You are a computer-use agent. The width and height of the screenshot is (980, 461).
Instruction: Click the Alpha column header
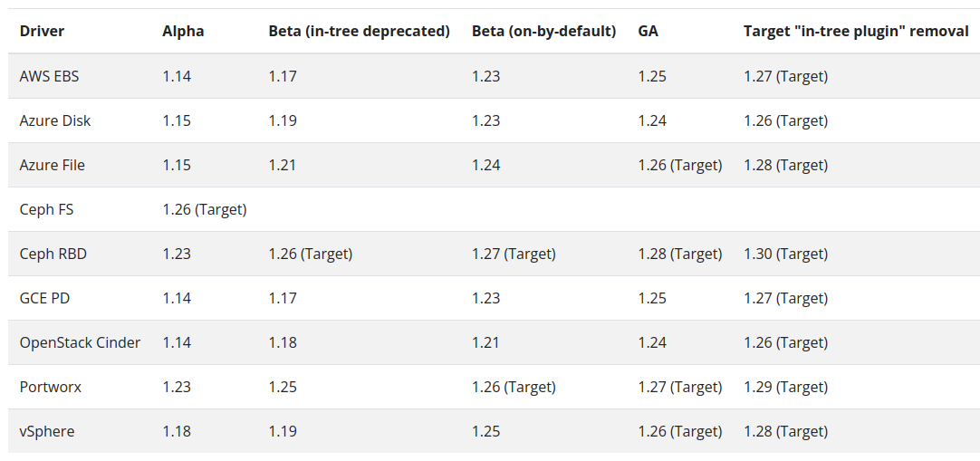click(183, 31)
